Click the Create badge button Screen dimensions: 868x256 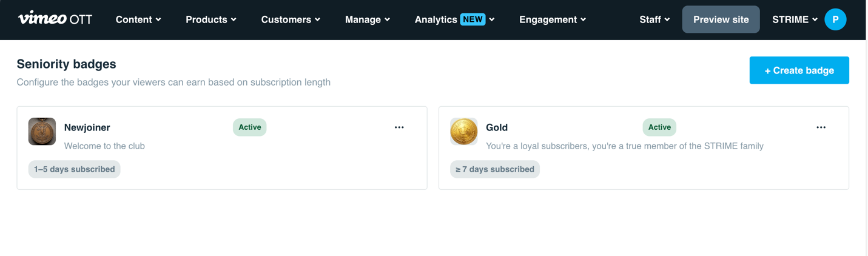(799, 70)
